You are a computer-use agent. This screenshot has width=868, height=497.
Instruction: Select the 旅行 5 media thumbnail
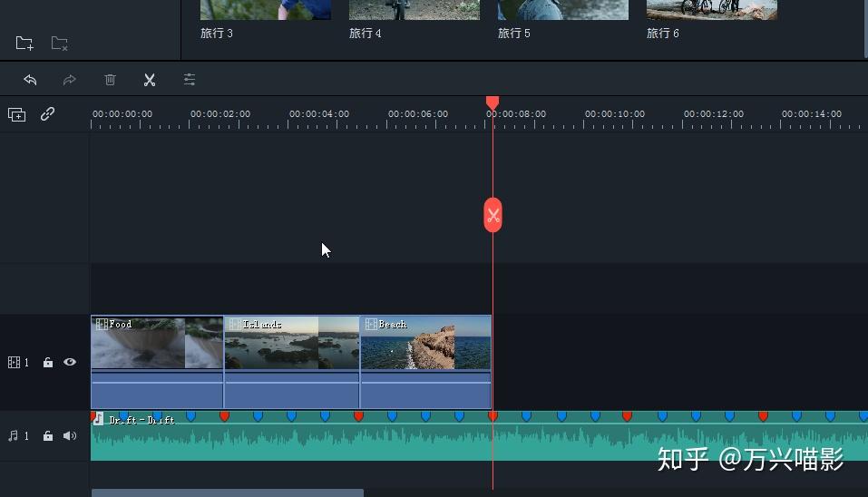[563, 9]
